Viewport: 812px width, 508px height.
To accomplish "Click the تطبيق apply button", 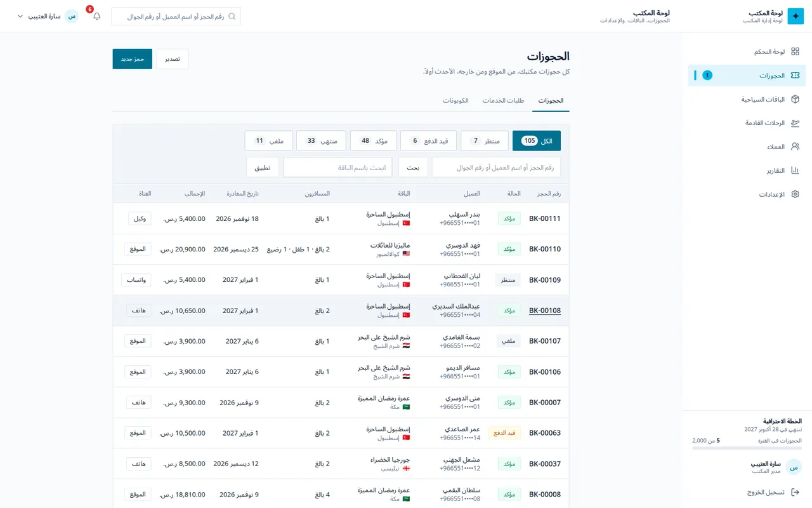I will coord(263,168).
